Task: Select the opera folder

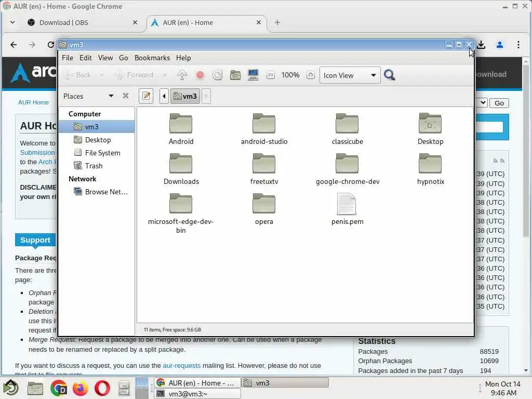Action: tap(264, 209)
